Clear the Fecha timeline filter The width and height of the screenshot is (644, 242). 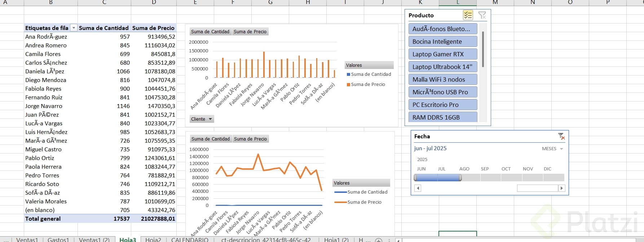[561, 136]
